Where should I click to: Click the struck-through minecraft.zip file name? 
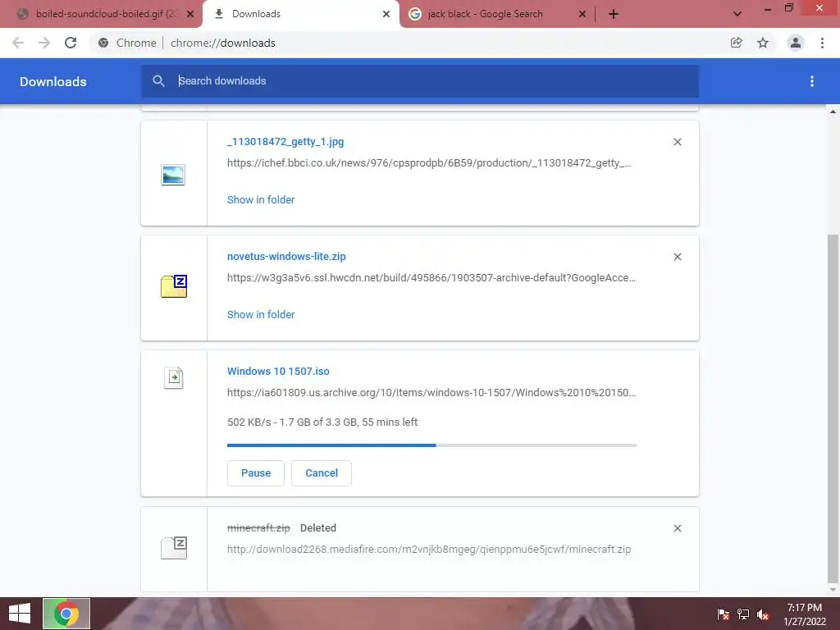[x=258, y=528]
